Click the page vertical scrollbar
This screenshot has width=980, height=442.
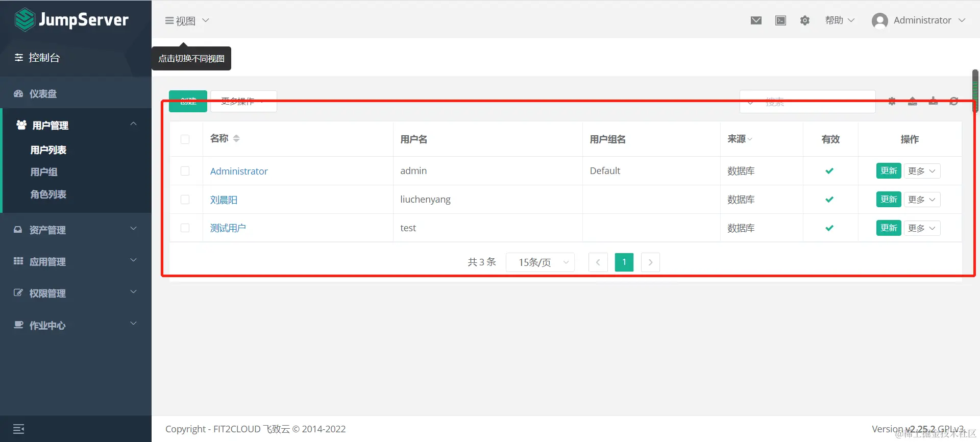[975, 91]
